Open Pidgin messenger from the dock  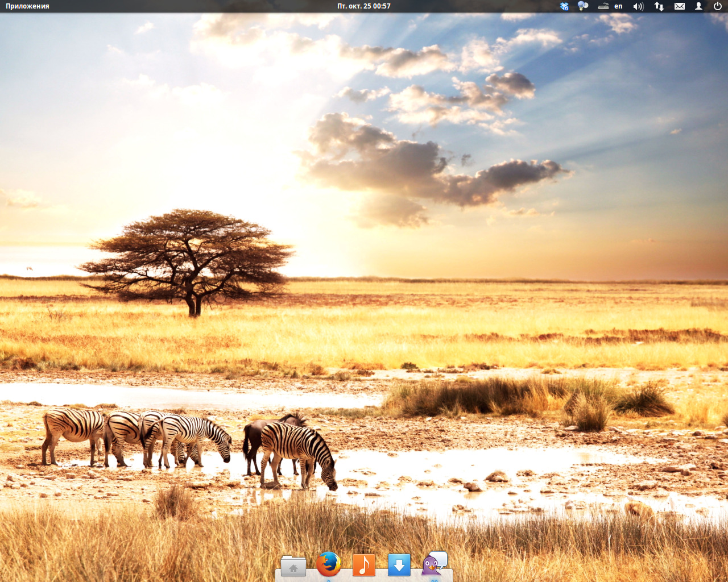[435, 564]
